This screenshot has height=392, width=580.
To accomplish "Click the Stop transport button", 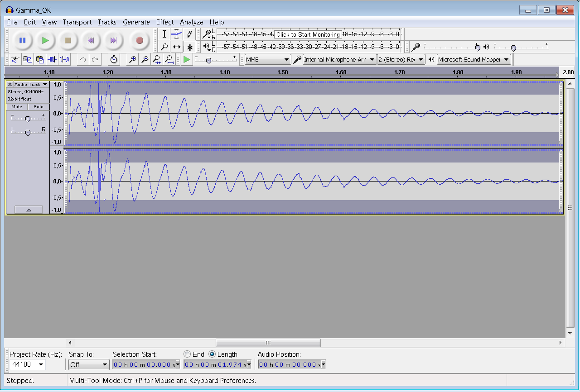I will point(68,40).
